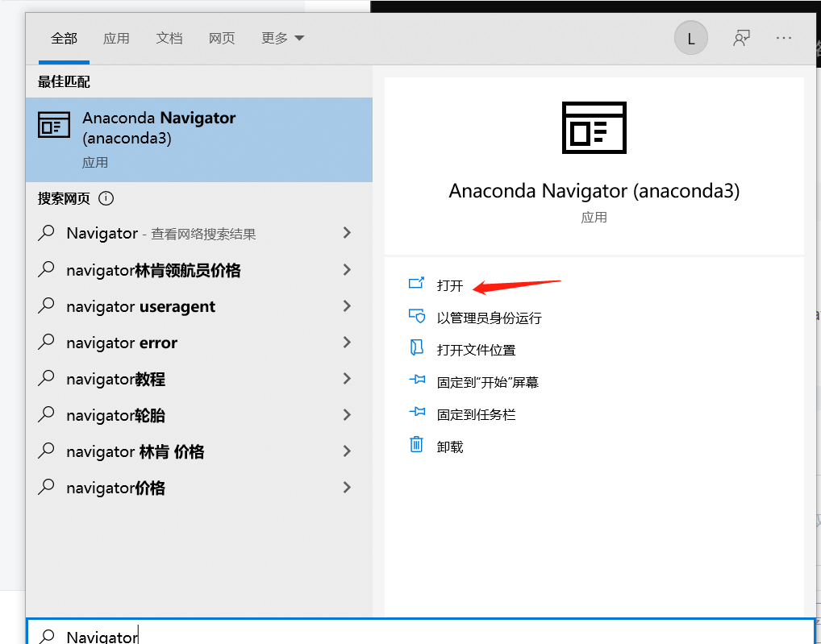Image resolution: width=821 pixels, height=644 pixels.
Task: Click the search icon beside navigator 林肯 价格
Action: pyautogui.click(x=46, y=451)
